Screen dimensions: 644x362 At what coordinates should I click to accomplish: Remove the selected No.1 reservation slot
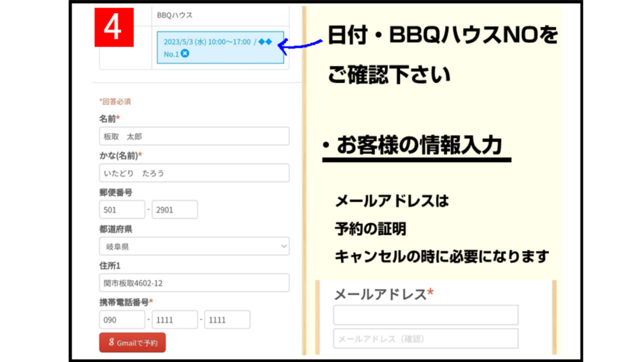point(185,54)
